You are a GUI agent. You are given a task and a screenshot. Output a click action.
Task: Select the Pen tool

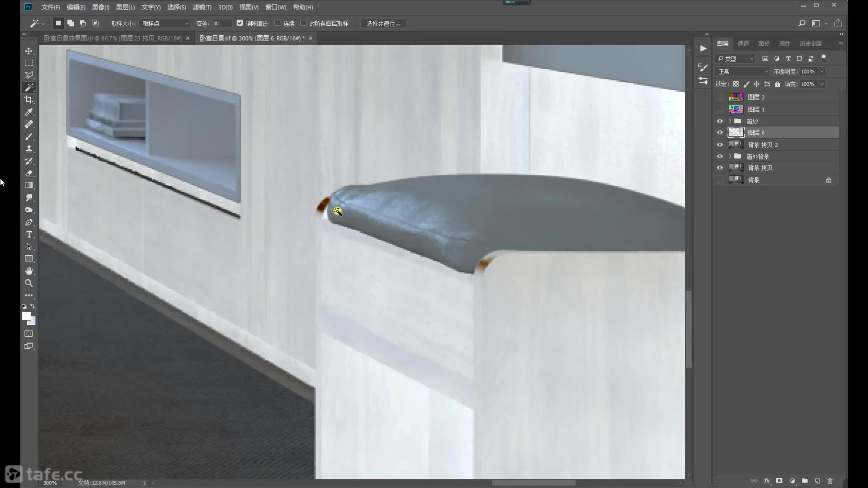[x=29, y=222]
